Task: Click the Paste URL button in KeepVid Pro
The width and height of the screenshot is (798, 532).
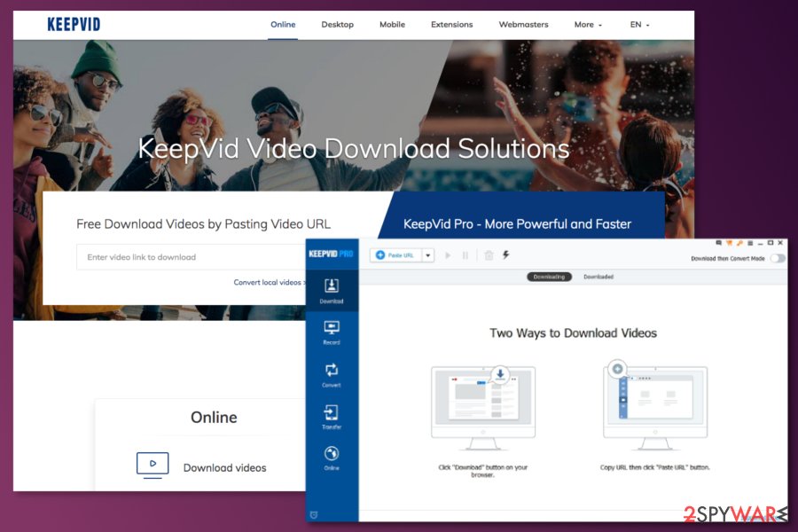Action: pyautogui.click(x=396, y=255)
